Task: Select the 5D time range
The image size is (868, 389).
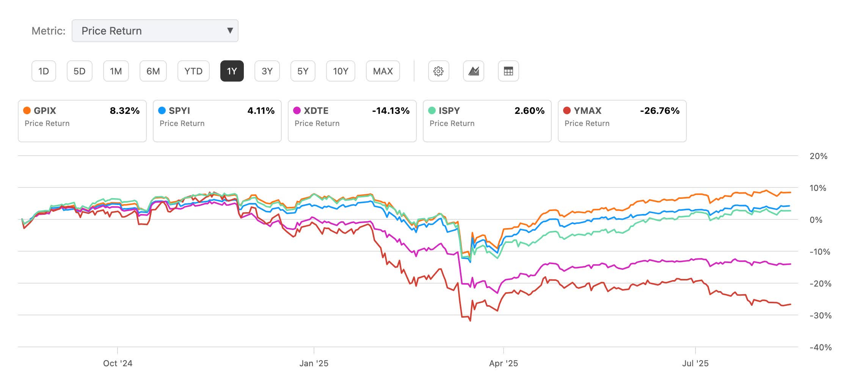Action: pyautogui.click(x=79, y=71)
